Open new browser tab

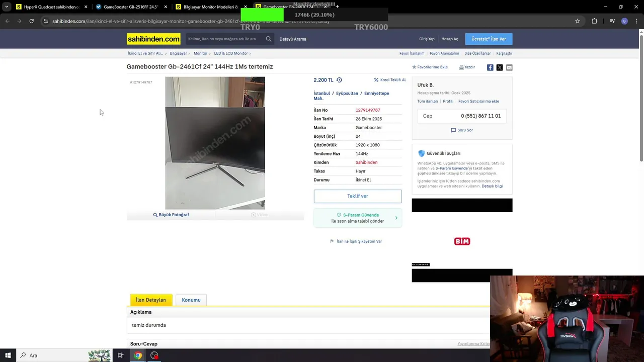point(337,7)
